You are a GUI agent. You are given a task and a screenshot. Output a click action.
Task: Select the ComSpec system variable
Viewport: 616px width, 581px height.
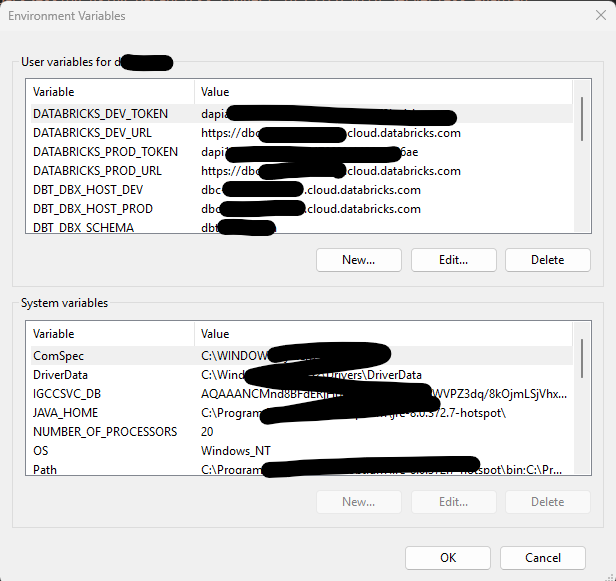click(301, 356)
